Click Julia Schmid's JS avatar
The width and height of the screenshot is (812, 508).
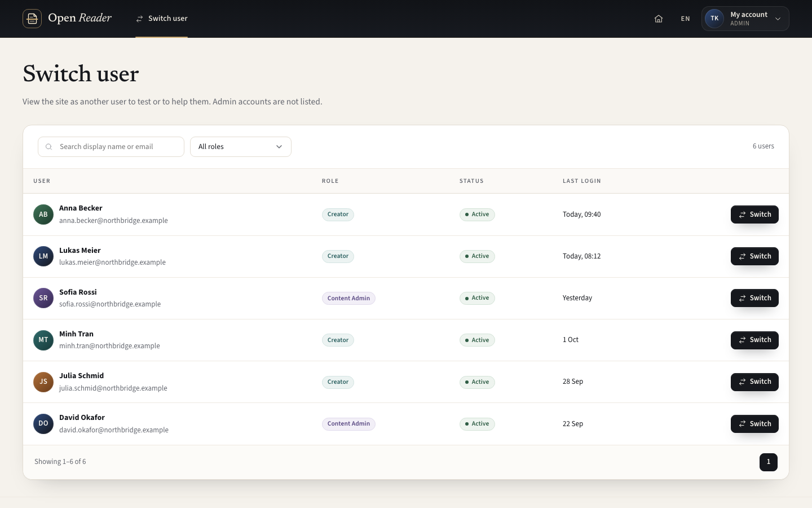pos(43,382)
